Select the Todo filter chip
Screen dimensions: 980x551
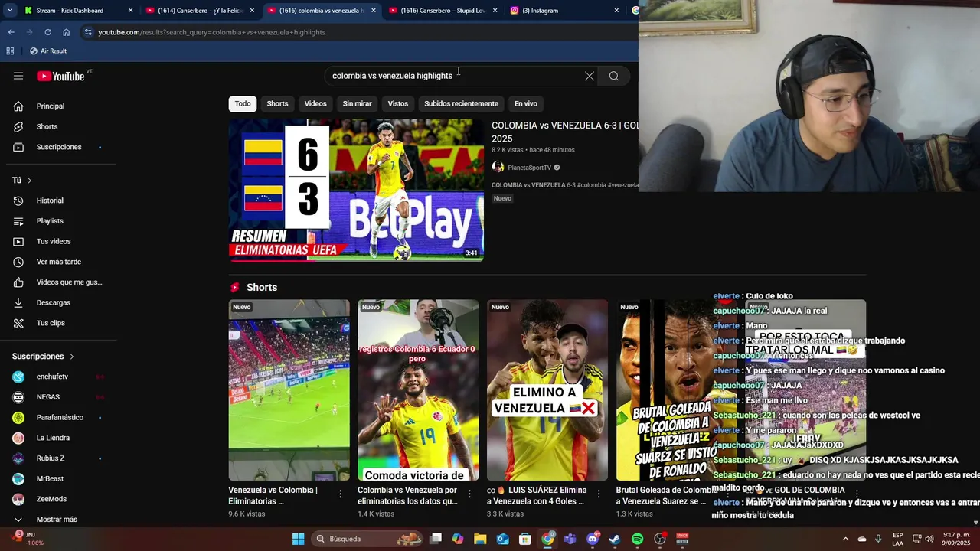point(243,103)
